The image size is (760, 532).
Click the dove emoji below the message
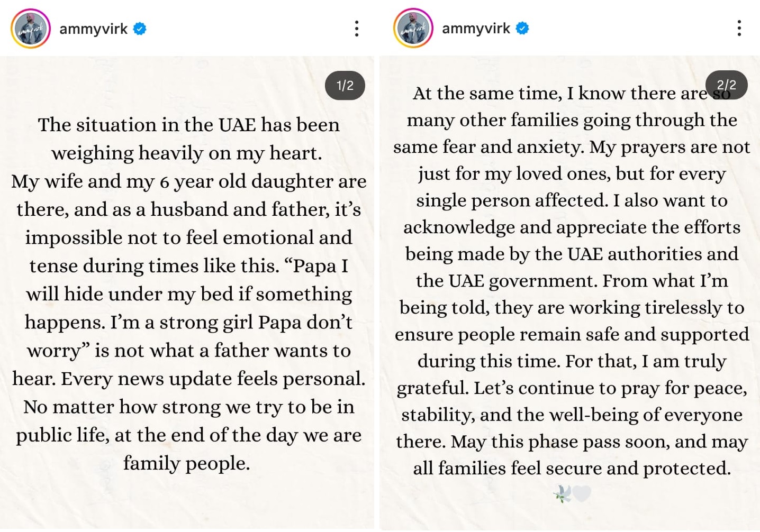pos(562,494)
